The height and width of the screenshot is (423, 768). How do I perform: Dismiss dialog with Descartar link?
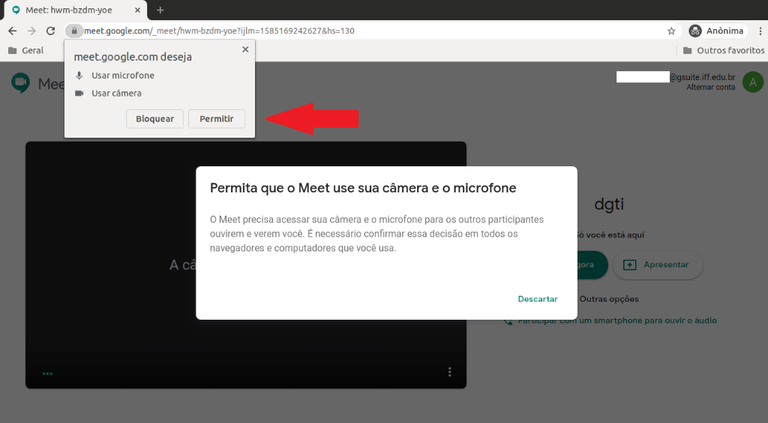537,299
